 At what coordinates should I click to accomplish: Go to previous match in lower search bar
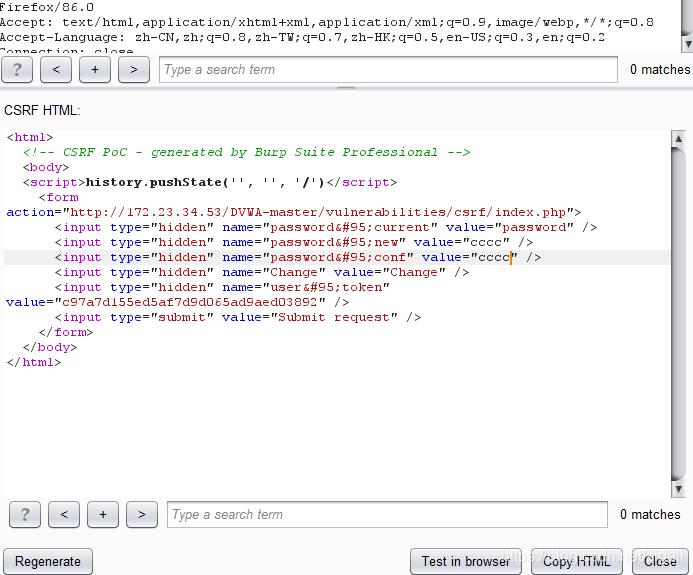click(x=64, y=514)
